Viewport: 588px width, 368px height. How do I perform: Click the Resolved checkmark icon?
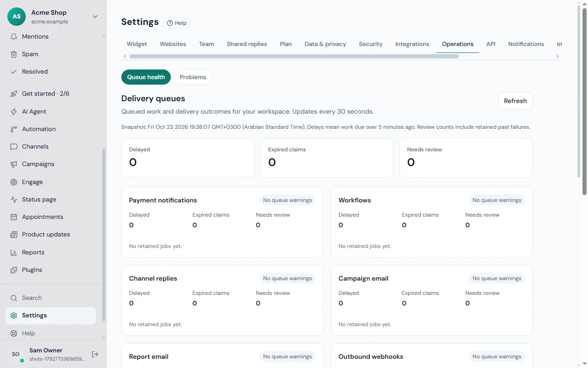pos(14,71)
